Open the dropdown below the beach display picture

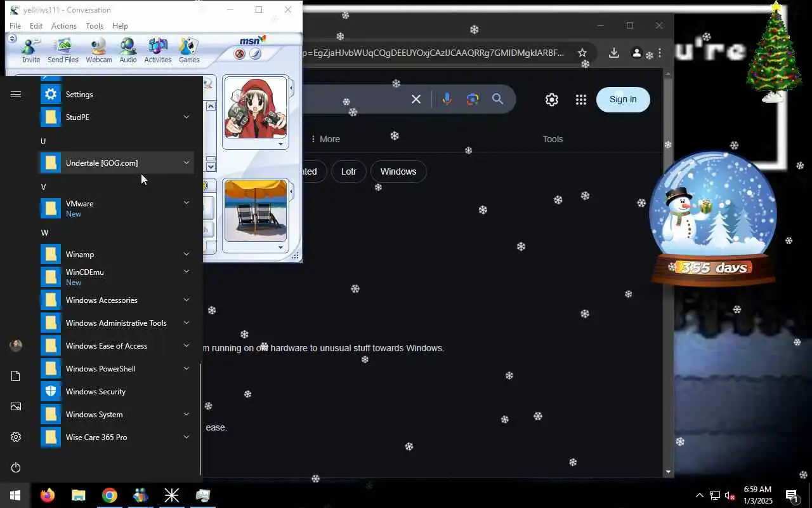point(280,248)
